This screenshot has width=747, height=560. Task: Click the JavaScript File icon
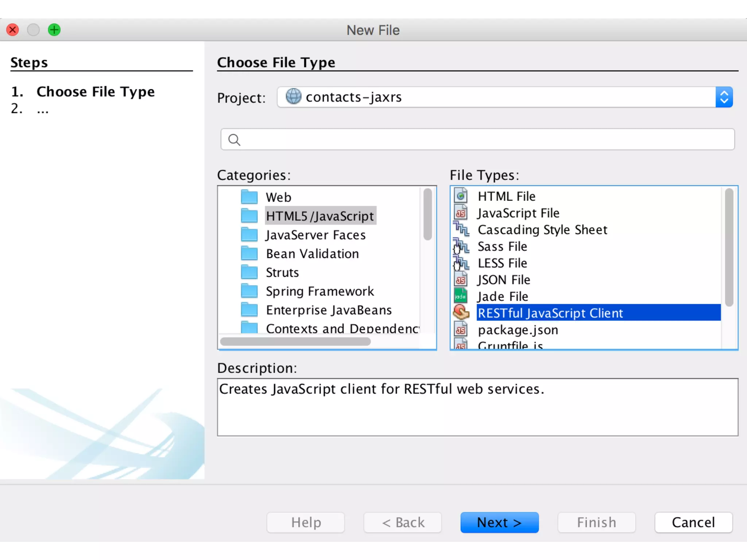point(461,213)
